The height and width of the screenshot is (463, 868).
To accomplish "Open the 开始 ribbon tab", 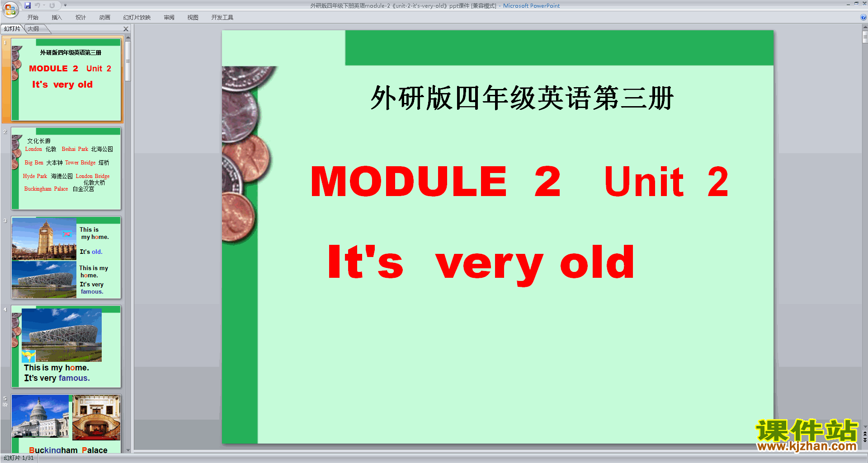I will pyautogui.click(x=33, y=18).
